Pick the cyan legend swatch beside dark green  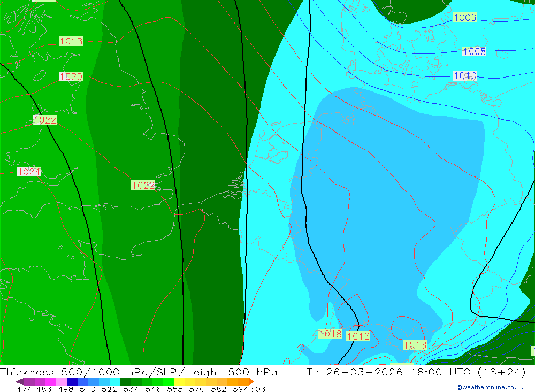(115, 381)
